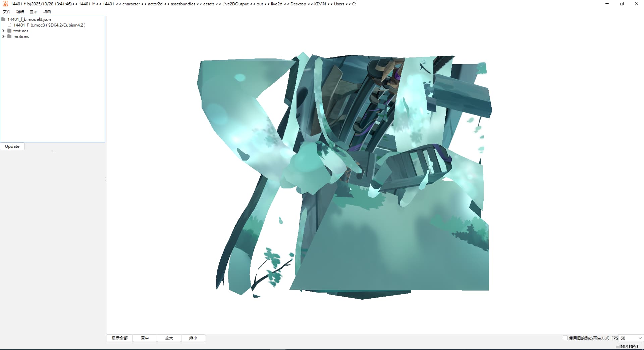Click the 显示全部 button
This screenshot has height=350, width=644.
(120, 338)
